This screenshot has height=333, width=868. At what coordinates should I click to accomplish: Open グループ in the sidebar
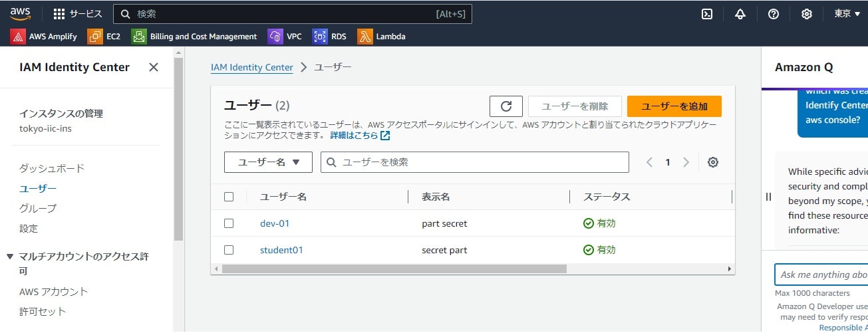click(38, 209)
